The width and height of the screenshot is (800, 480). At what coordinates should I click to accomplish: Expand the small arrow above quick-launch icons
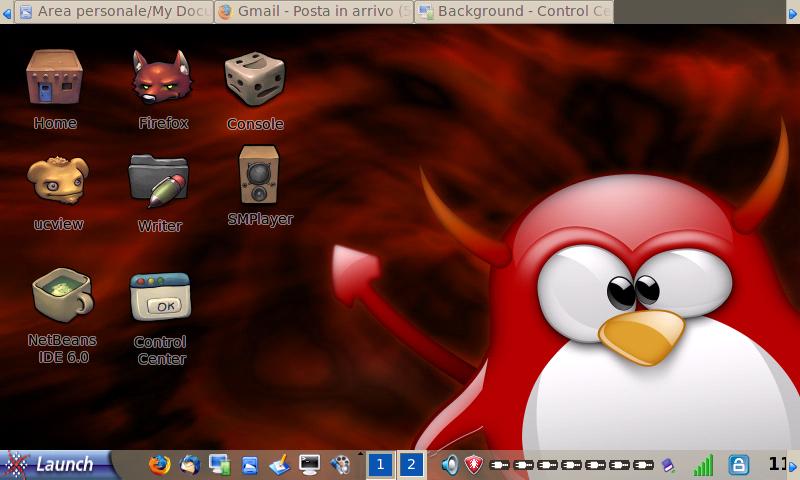pyautogui.click(x=361, y=453)
